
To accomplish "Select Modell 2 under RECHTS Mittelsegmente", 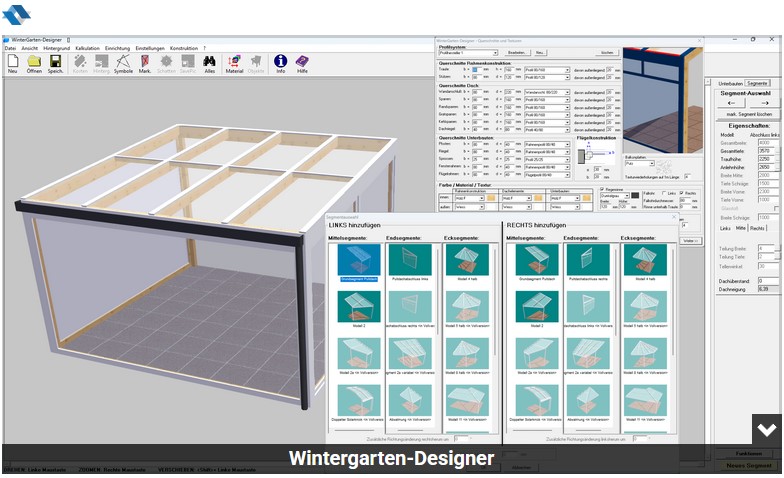I will coord(536,309).
